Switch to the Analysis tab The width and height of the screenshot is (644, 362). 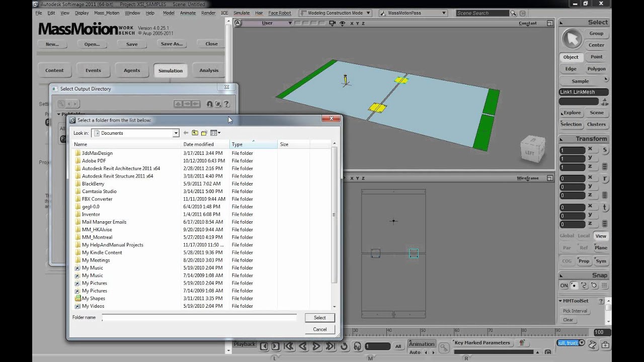click(209, 70)
